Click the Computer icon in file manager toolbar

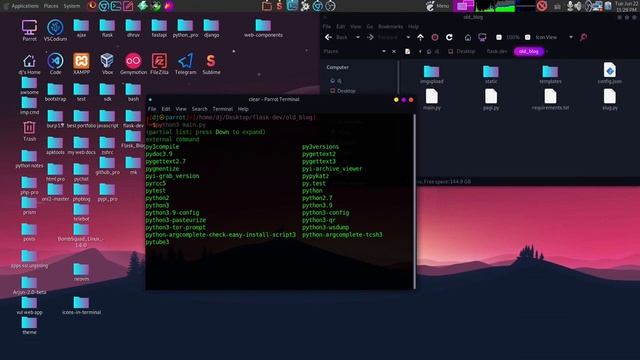click(482, 37)
